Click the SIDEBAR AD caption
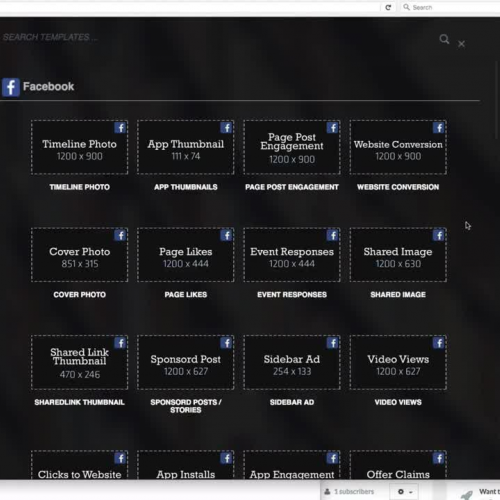 pos(292,403)
